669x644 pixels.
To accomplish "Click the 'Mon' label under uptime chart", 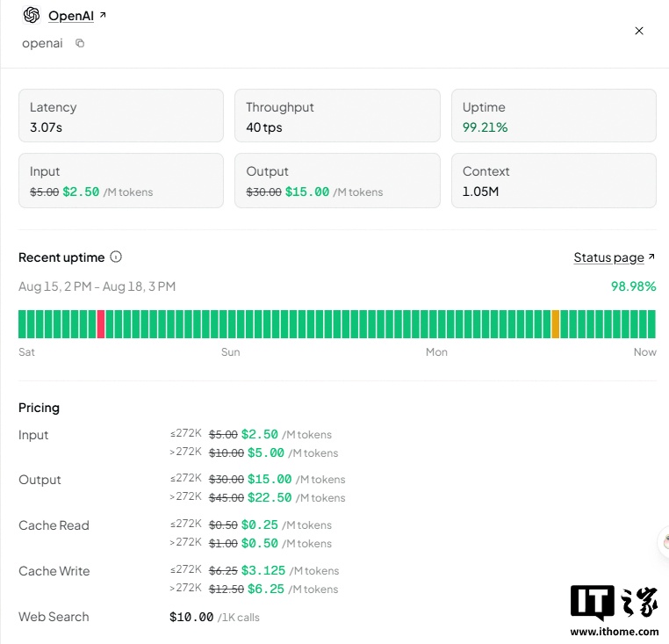I will click(x=436, y=352).
